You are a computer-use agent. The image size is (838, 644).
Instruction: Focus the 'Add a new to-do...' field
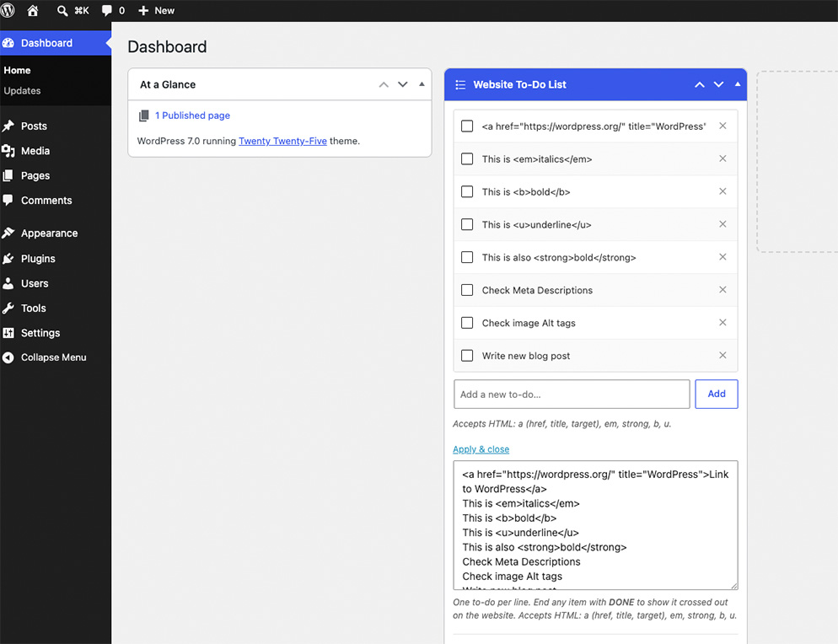click(572, 394)
